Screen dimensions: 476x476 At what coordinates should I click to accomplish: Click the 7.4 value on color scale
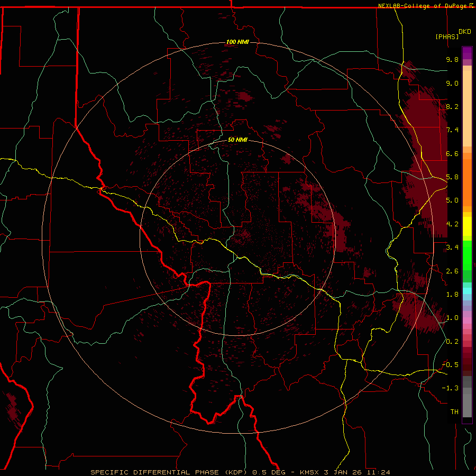(452, 130)
